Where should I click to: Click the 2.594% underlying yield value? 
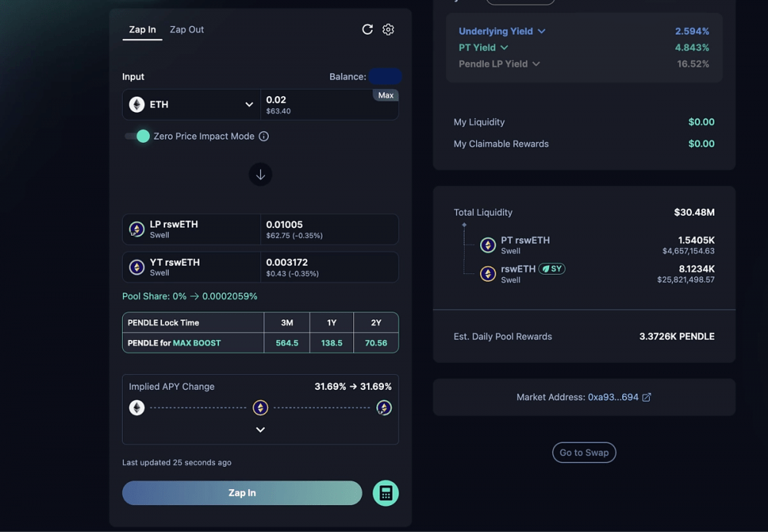tap(692, 31)
